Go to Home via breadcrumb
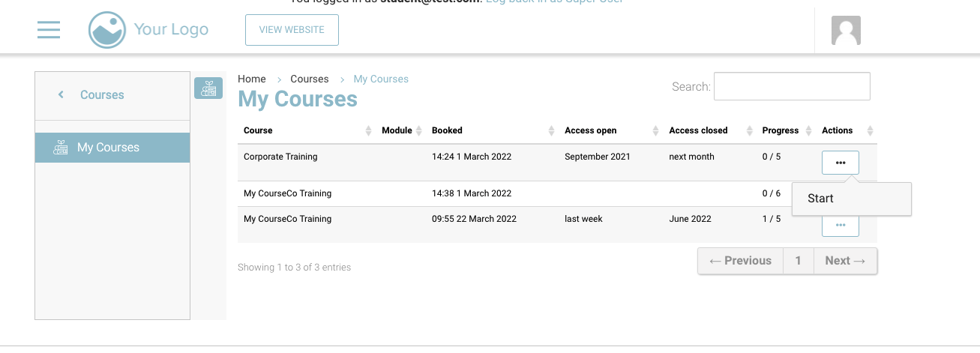This screenshot has height=353, width=980. point(252,79)
